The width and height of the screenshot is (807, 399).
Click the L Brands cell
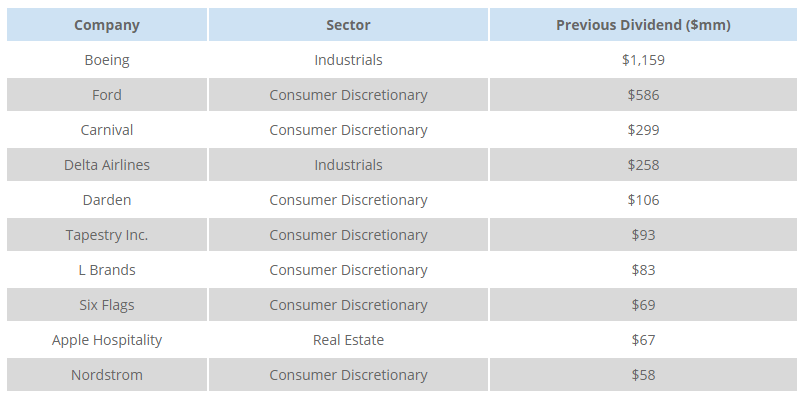[x=107, y=270]
